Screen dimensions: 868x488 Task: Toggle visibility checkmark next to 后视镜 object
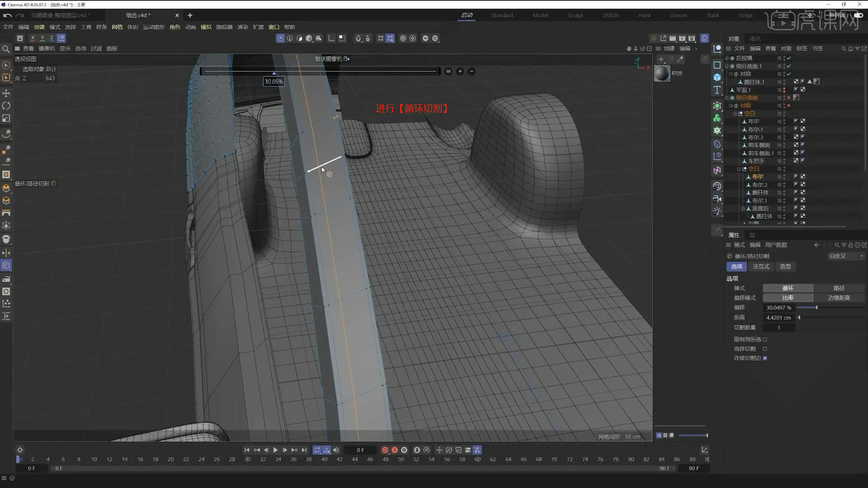coord(789,58)
